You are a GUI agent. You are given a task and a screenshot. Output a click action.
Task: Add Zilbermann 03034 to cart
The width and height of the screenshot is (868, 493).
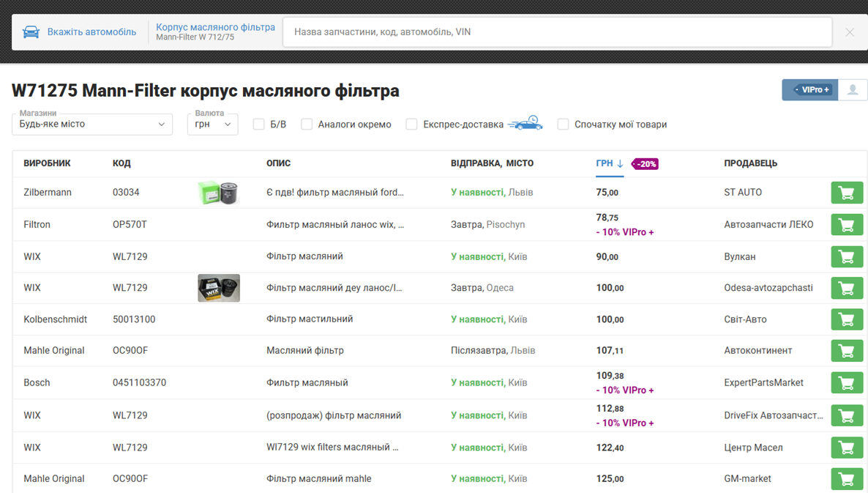click(847, 193)
